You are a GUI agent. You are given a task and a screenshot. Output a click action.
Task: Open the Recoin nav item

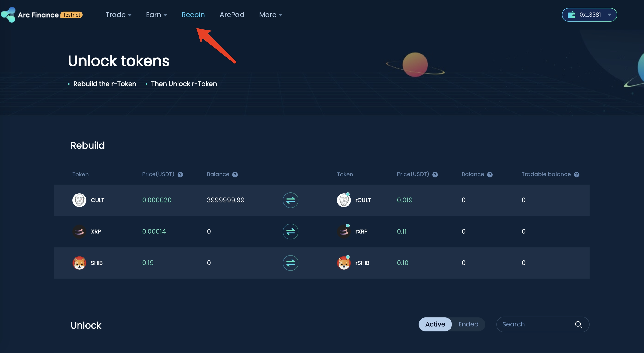point(193,15)
